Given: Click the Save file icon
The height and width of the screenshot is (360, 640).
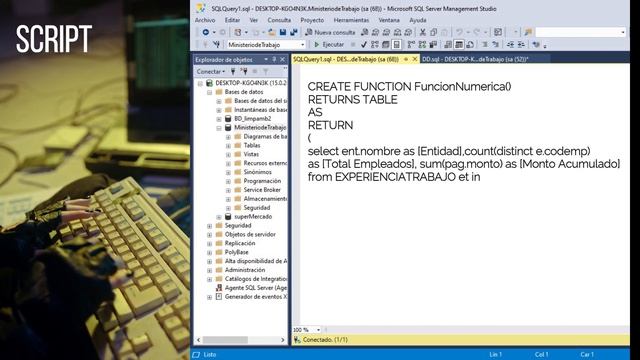Looking at the screenshot, I should pyautogui.click(x=283, y=32).
